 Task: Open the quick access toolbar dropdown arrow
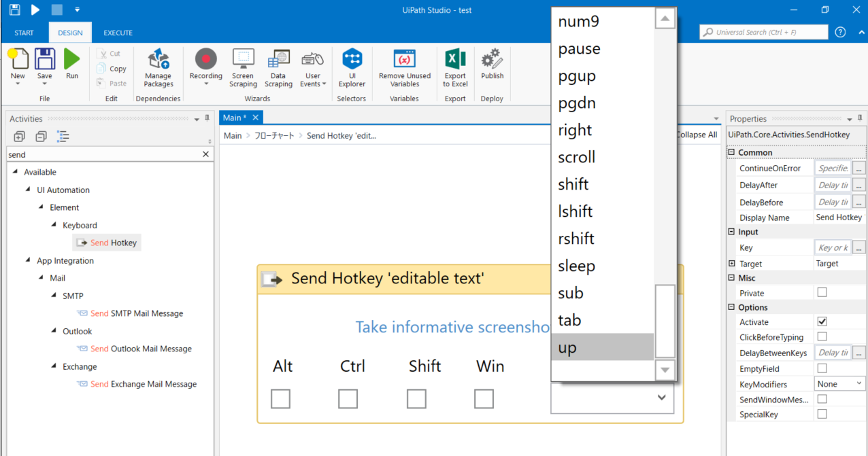tap(77, 10)
